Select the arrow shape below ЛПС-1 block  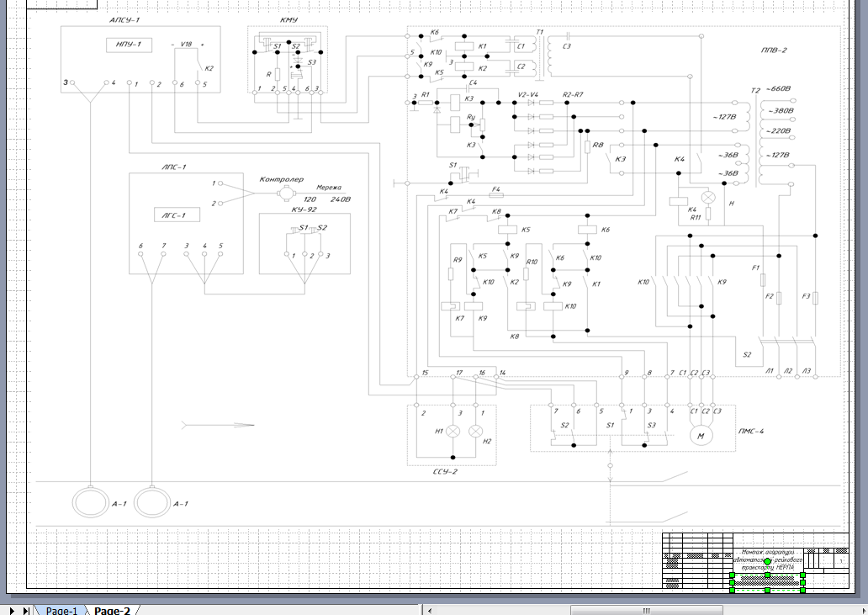[218, 425]
